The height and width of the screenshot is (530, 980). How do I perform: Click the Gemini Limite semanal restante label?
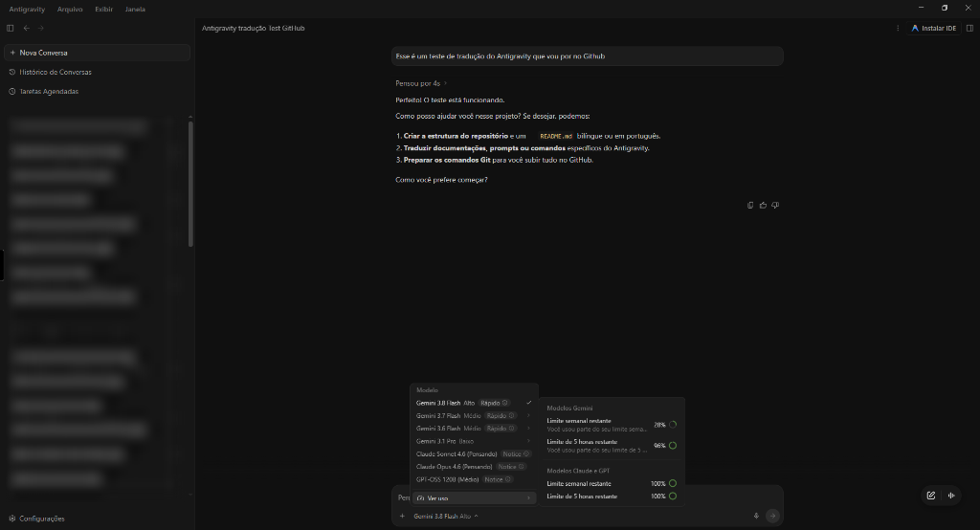click(x=579, y=421)
